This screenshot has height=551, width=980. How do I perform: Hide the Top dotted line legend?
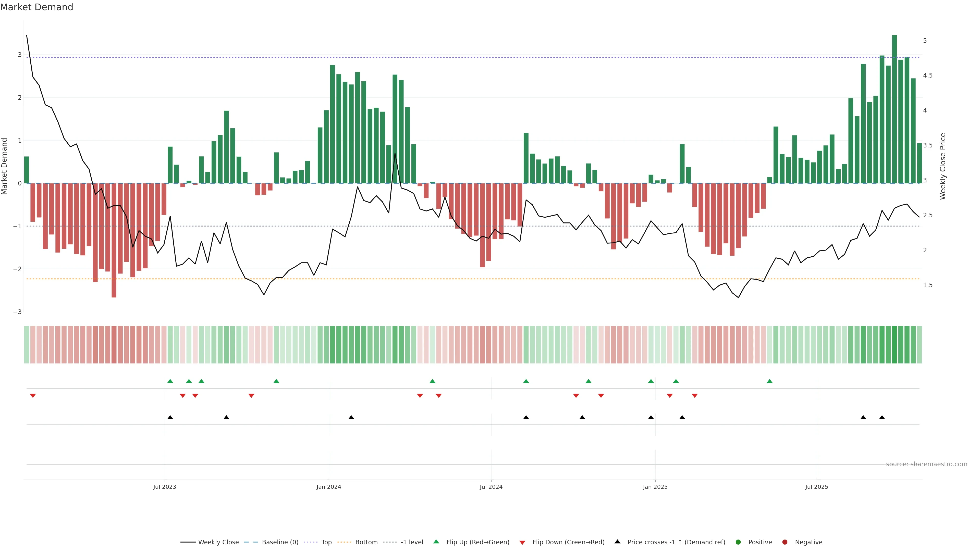326,542
